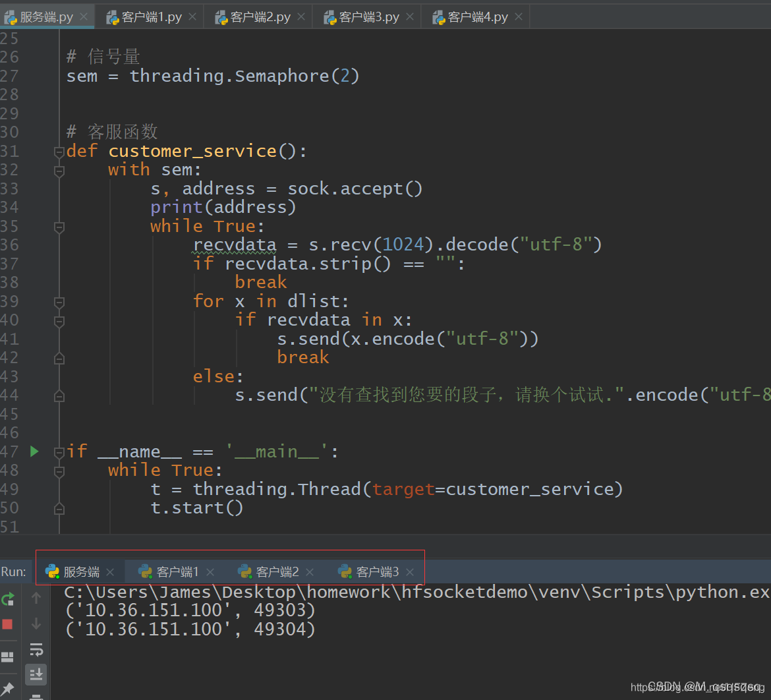The height and width of the screenshot is (700, 771).
Task: Click the fold end marker at line 44
Action: 59,395
